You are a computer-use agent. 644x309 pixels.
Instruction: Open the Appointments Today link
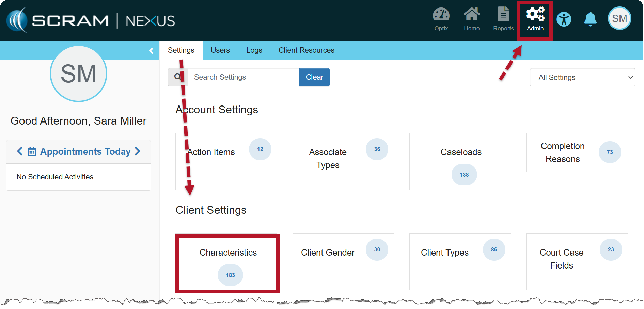[85, 152]
